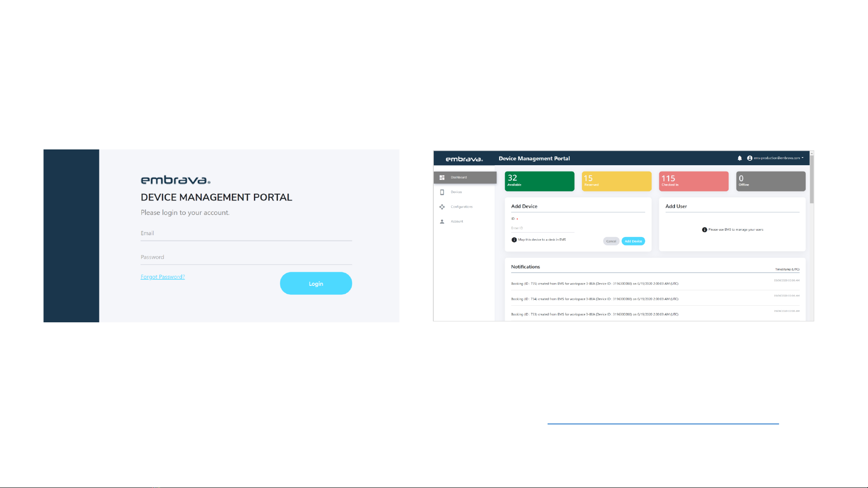Click the Account person icon in the sidebar
The width and height of the screenshot is (868, 488).
(442, 222)
